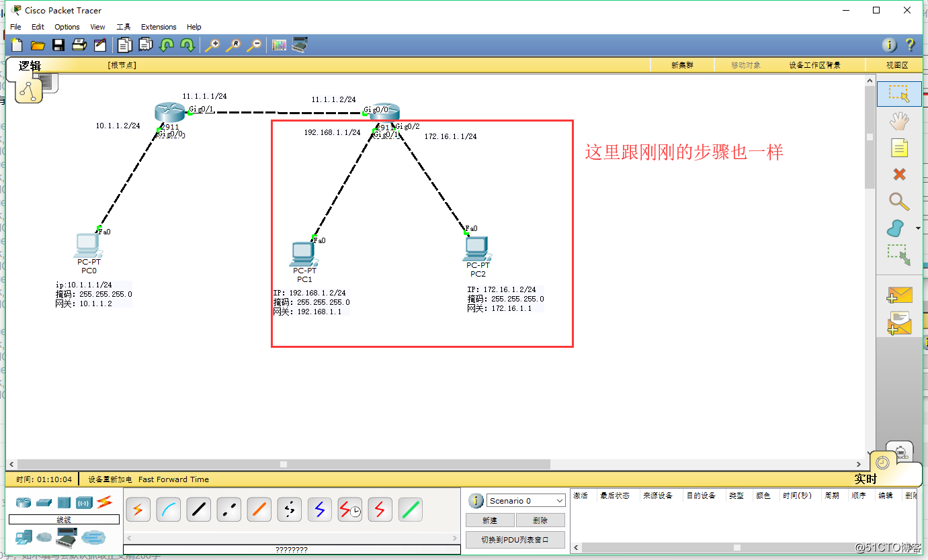Click the 切换到PDU列表窗口 button
Viewport: 928px width, 560px height.
[515, 540]
